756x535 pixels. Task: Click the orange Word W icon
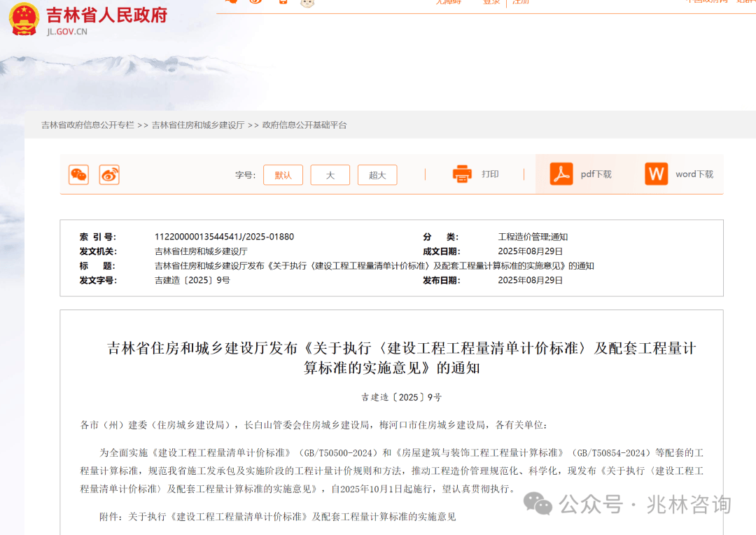[x=656, y=174]
